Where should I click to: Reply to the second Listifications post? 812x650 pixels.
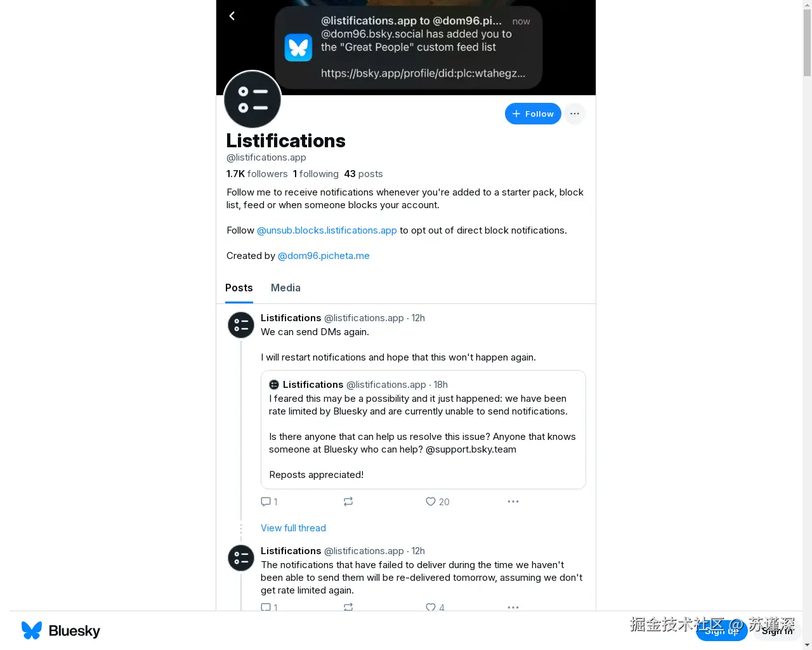coord(266,607)
